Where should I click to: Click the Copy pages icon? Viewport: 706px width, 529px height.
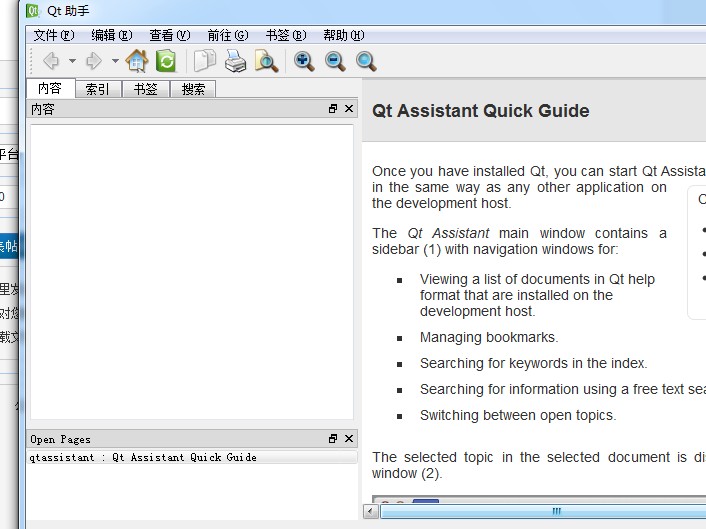point(204,61)
